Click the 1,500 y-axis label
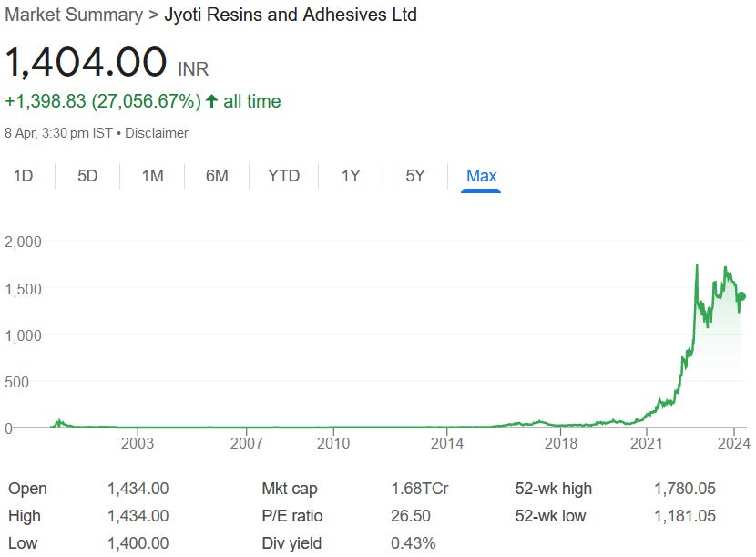This screenshot has width=756, height=557. tap(23, 289)
